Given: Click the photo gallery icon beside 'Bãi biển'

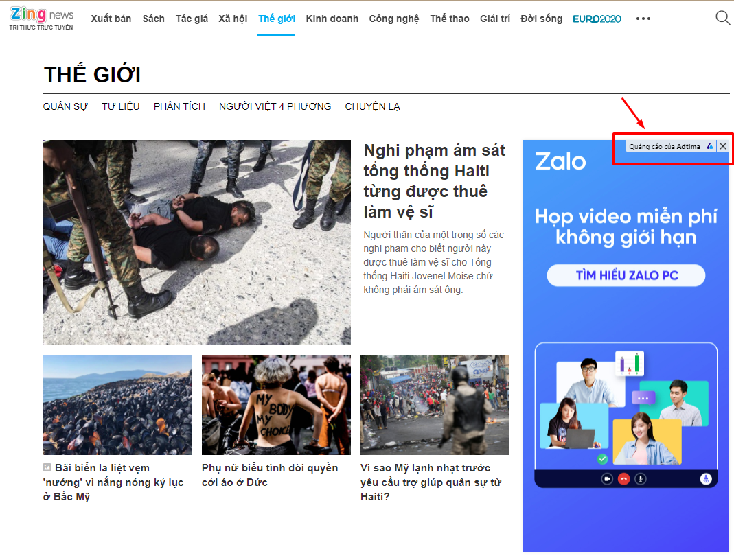Looking at the screenshot, I should point(47,467).
